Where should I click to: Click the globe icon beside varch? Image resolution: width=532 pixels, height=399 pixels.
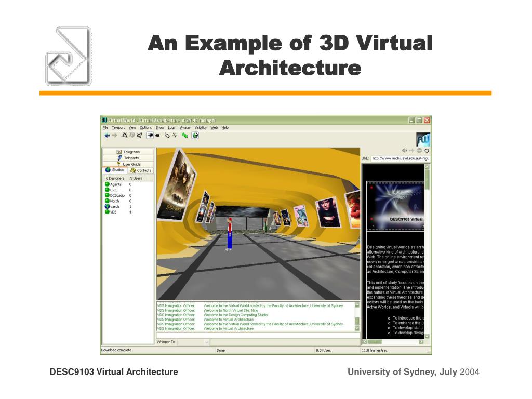click(x=107, y=206)
